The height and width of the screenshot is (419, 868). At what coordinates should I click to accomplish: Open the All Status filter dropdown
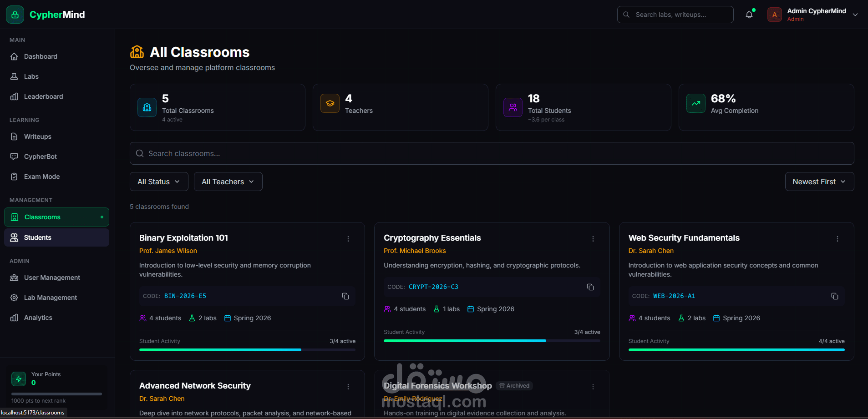(159, 182)
